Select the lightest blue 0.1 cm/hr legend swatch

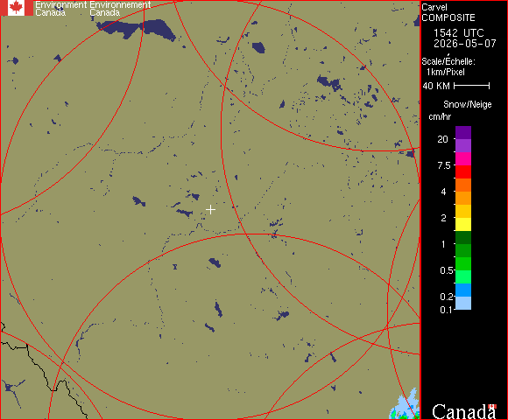463,304
